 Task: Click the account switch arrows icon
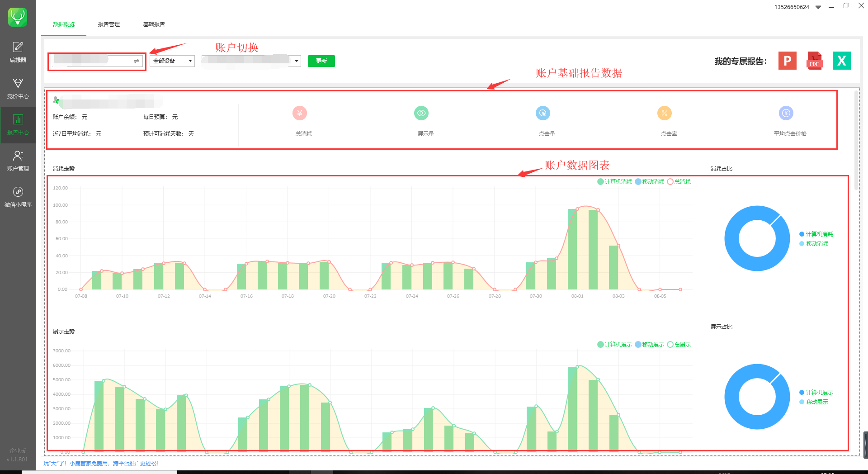pyautogui.click(x=137, y=61)
